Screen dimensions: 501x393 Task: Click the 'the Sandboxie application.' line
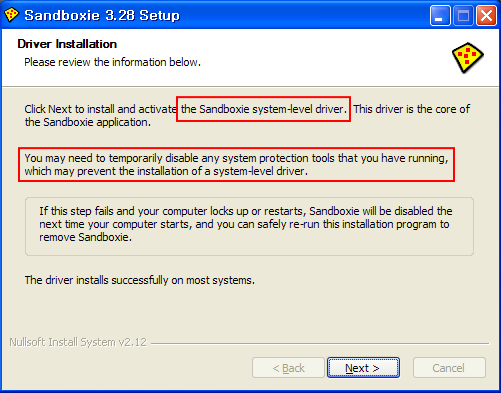(x=88, y=122)
